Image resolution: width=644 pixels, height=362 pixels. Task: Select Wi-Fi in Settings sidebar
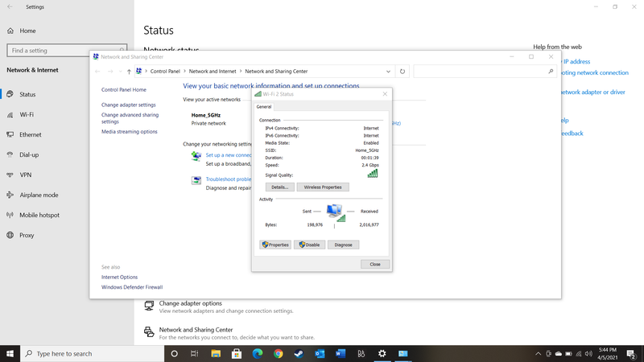(27, 114)
